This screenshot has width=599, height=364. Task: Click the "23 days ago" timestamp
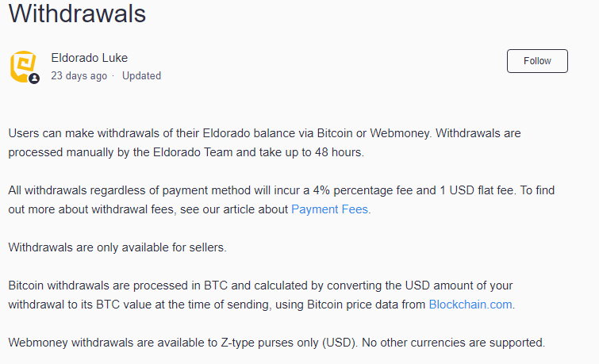coord(79,75)
